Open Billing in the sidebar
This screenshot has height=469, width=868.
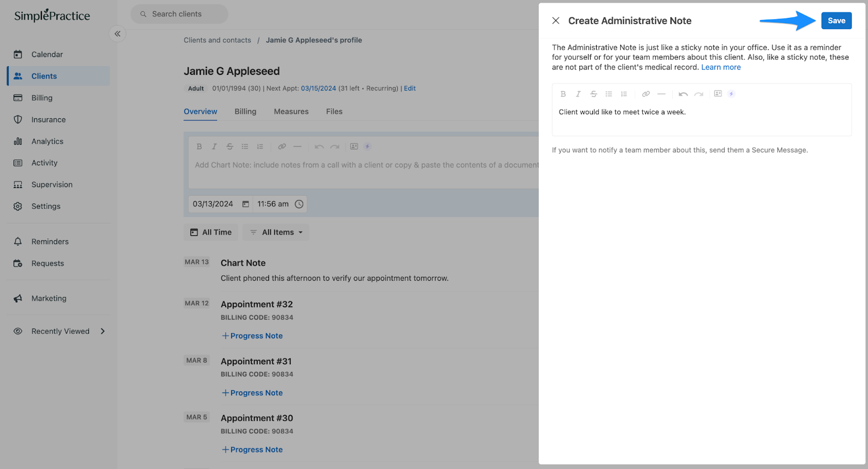point(59,98)
